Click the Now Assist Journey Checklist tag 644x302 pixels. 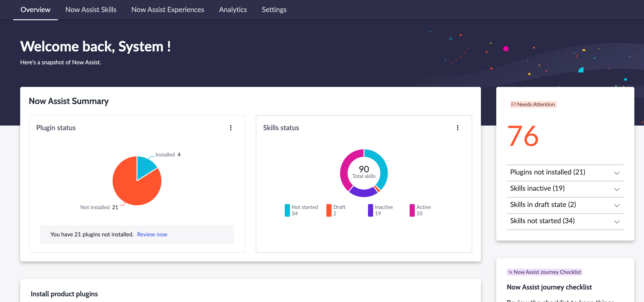point(544,272)
